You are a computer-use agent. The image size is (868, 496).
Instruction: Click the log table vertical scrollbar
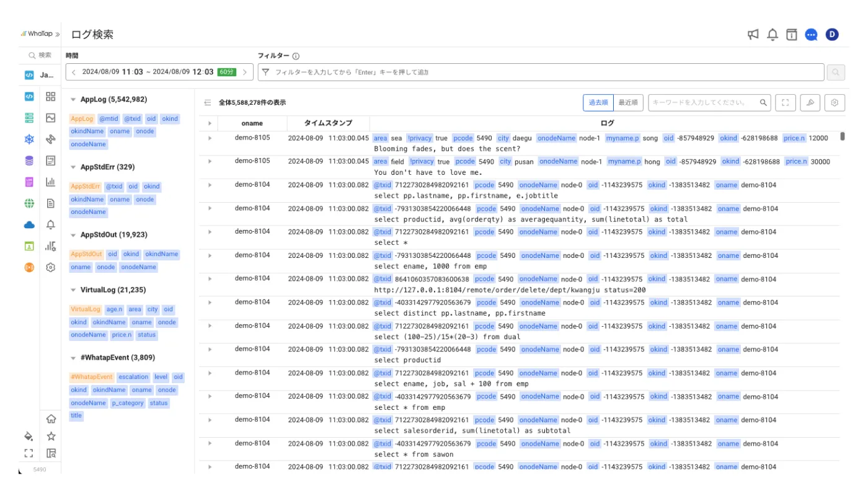tap(842, 136)
